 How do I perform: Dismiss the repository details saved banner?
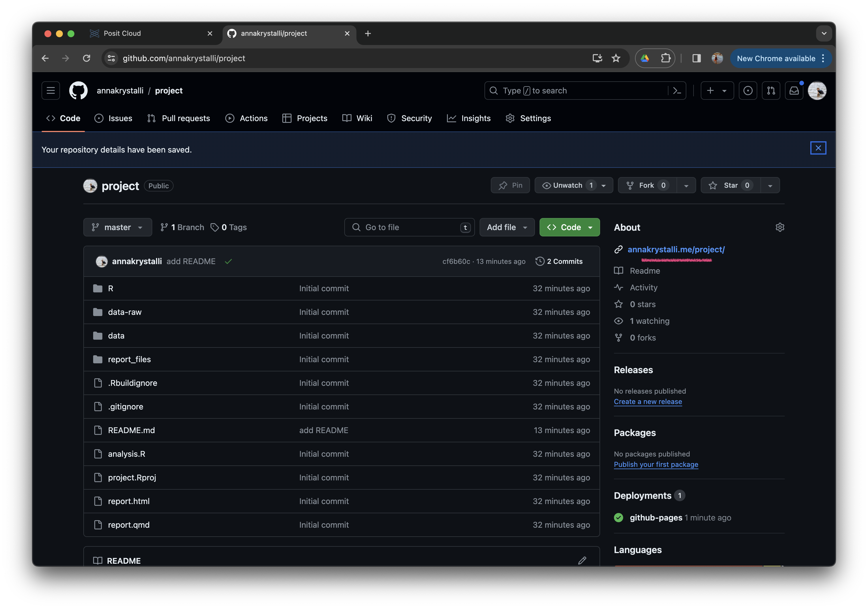818,148
